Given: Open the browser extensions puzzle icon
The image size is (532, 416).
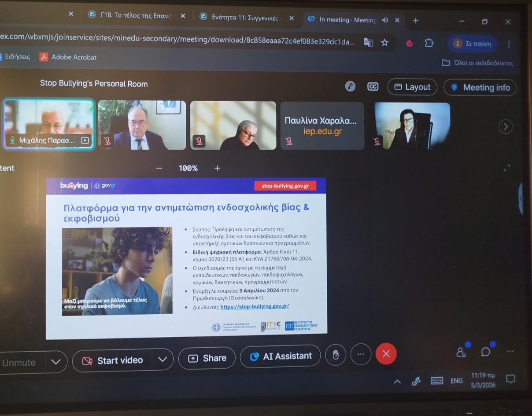Looking at the screenshot, I should pyautogui.click(x=429, y=43).
